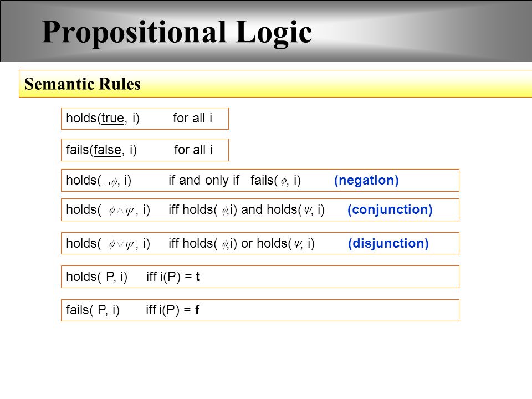
Task: Click the bold f truth value
Action: point(197,310)
